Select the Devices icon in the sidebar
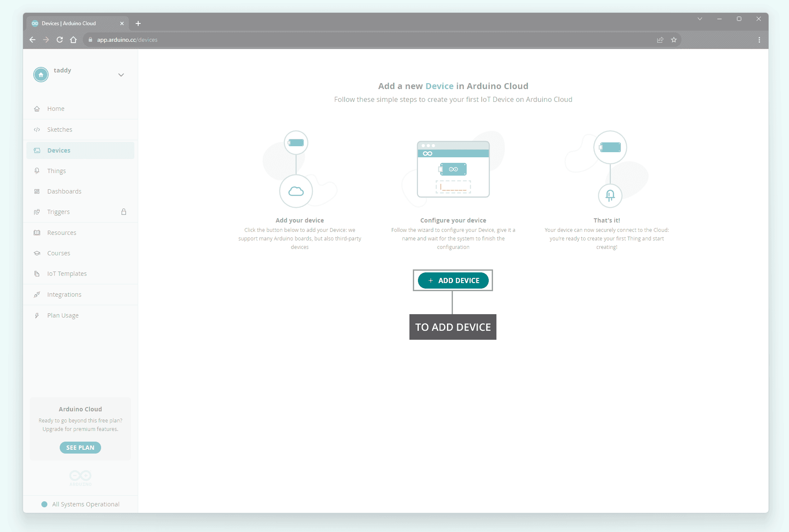789x532 pixels. pos(37,150)
